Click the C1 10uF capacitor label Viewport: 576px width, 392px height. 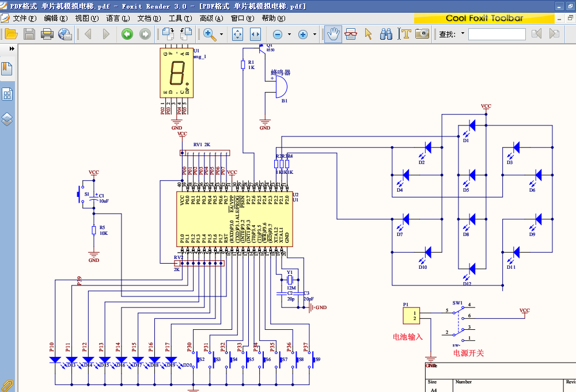coord(104,198)
